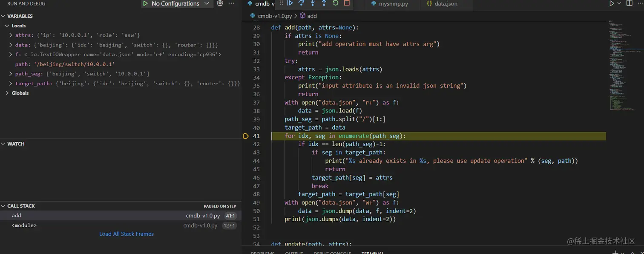Click the green Start Debugging arrow
This screenshot has width=644, height=254.
(x=145, y=3)
